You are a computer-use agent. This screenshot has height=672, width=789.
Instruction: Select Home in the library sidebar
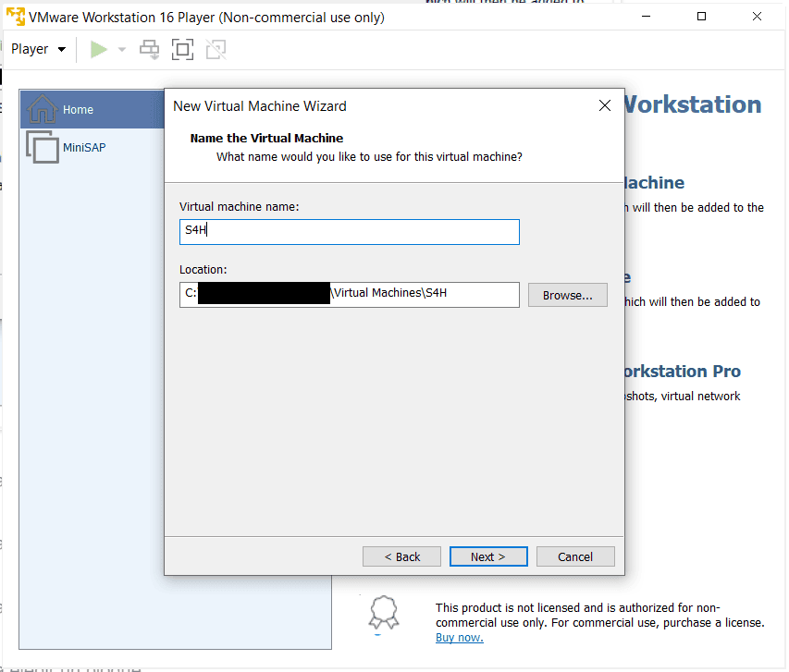coord(92,110)
